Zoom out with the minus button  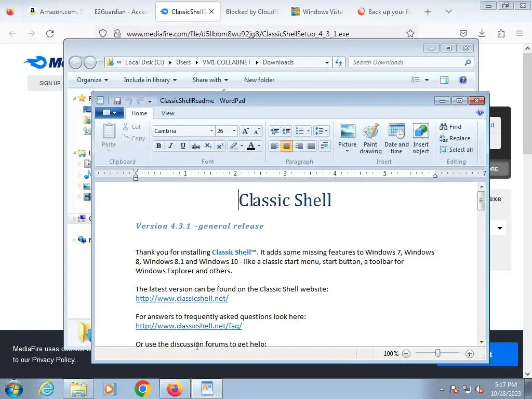click(406, 354)
